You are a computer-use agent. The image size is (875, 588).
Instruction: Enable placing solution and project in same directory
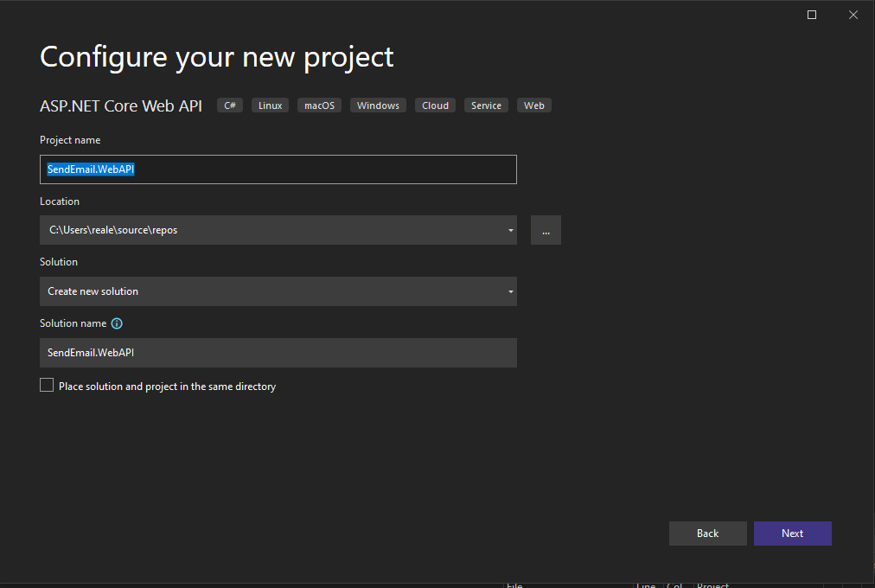coord(47,386)
